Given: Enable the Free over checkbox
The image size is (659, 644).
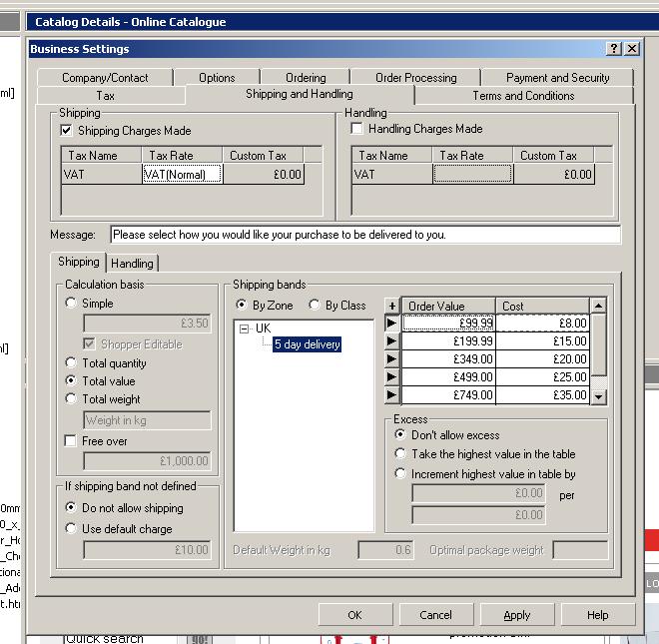Looking at the screenshot, I should tap(71, 441).
